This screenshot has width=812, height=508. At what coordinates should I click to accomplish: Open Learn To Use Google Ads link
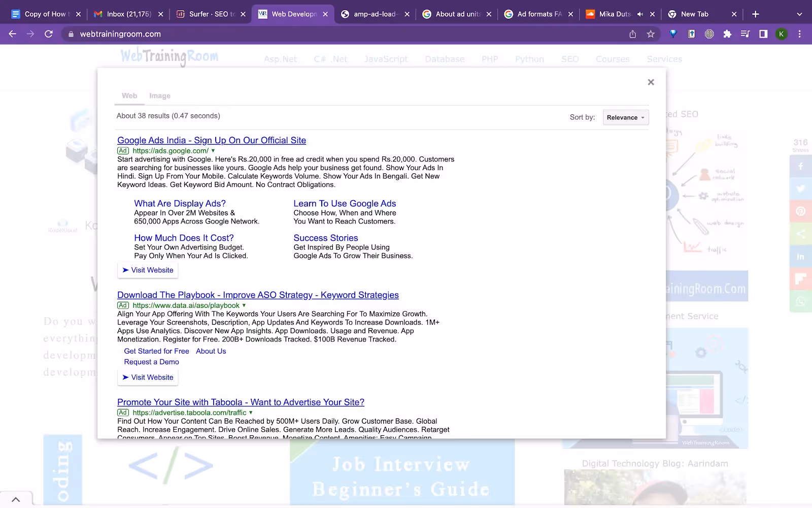click(x=345, y=203)
